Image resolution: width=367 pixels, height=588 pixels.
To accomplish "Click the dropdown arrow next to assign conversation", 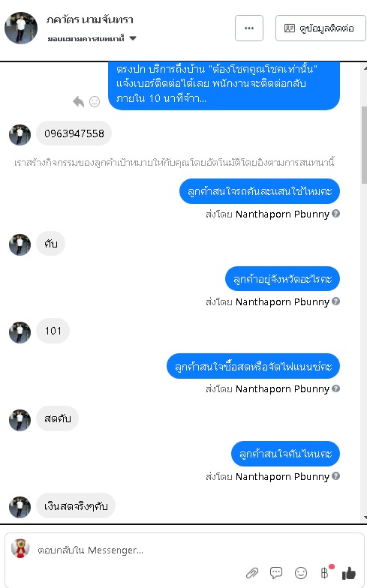I will (x=132, y=38).
